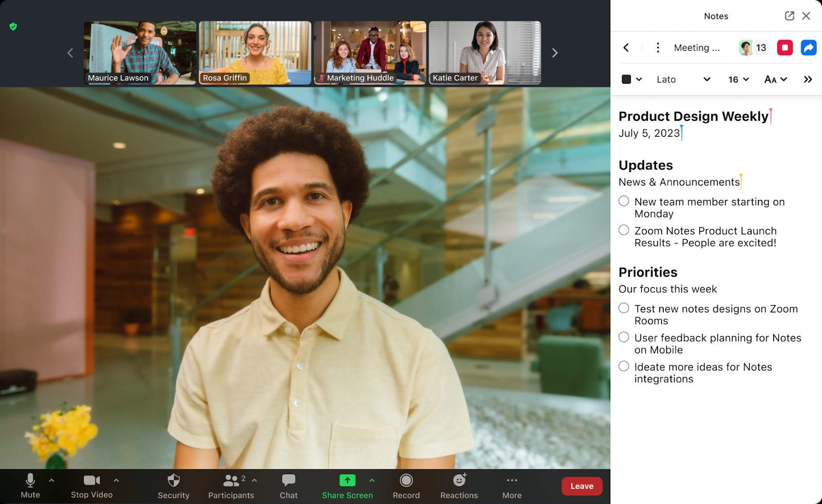Open the Participants panel
822x504 pixels.
coord(231,486)
